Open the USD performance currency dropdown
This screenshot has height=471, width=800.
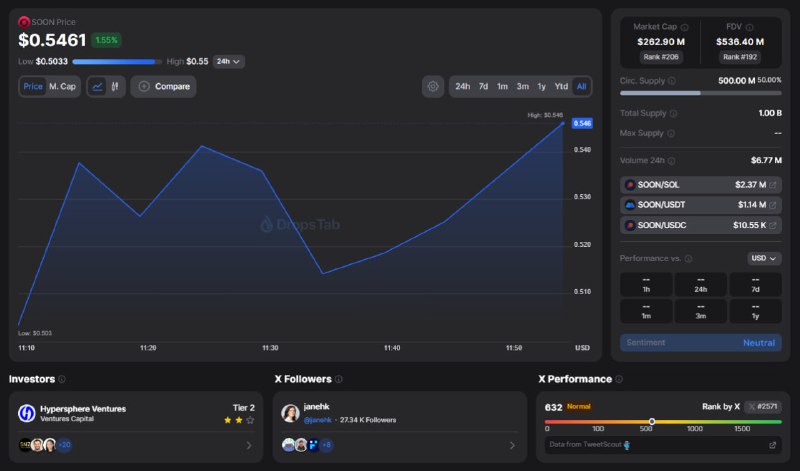[764, 258]
